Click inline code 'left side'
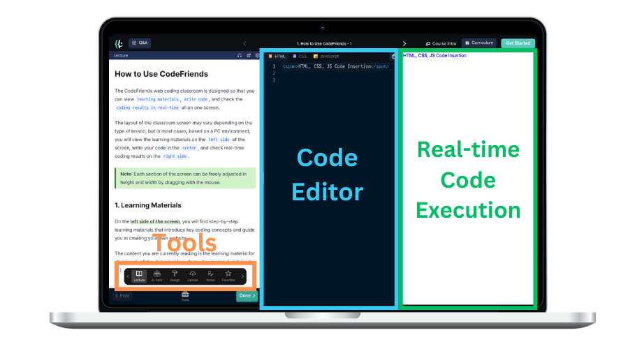644x349 pixels. coord(219,140)
